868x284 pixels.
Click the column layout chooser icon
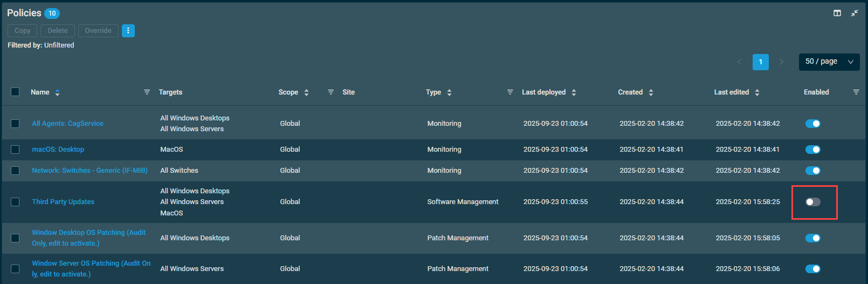pos(837,13)
